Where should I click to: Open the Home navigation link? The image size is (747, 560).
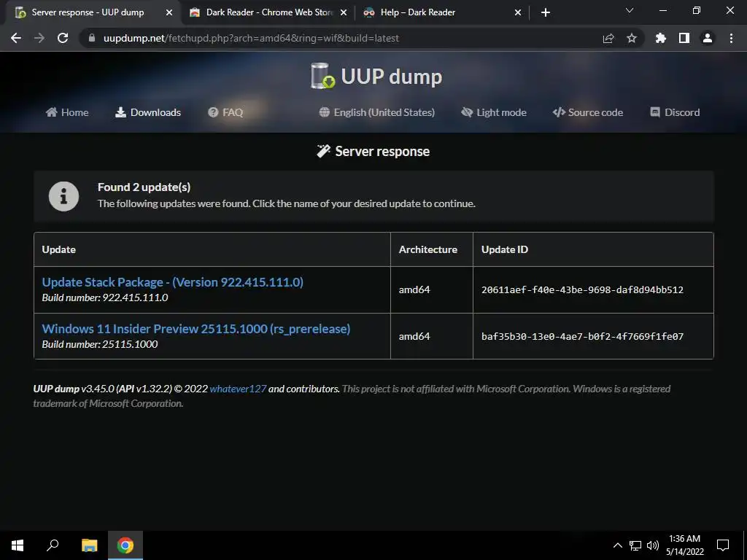coord(67,112)
